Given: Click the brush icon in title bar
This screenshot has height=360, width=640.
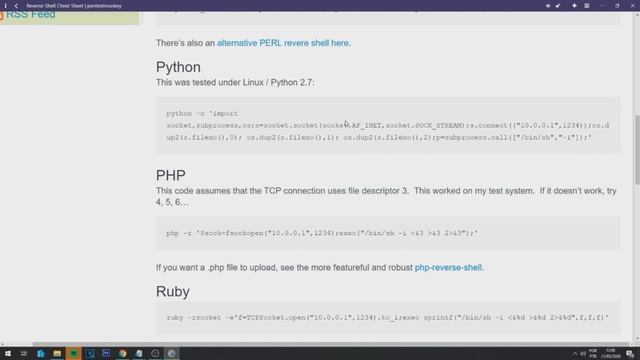Looking at the screenshot, I should [x=558, y=6].
